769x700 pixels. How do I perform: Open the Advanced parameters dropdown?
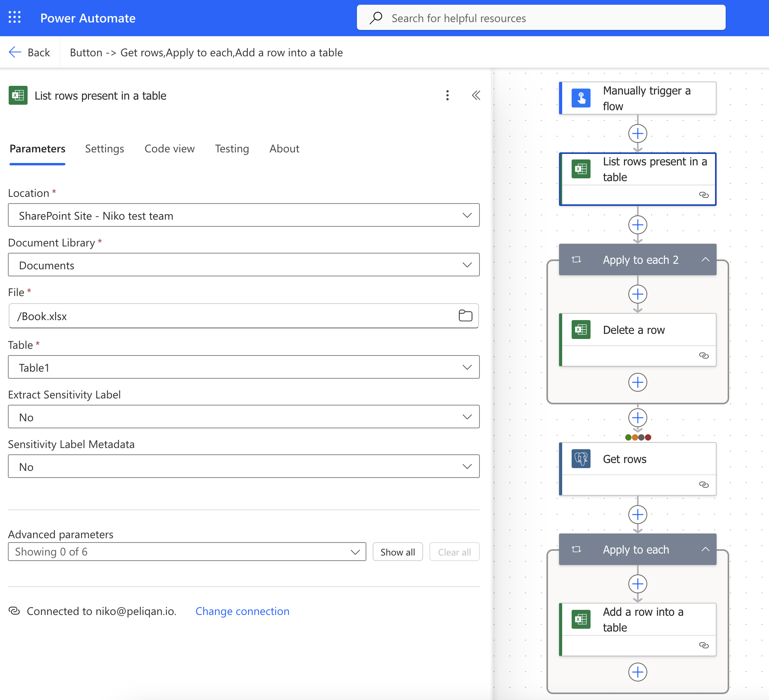coord(187,552)
